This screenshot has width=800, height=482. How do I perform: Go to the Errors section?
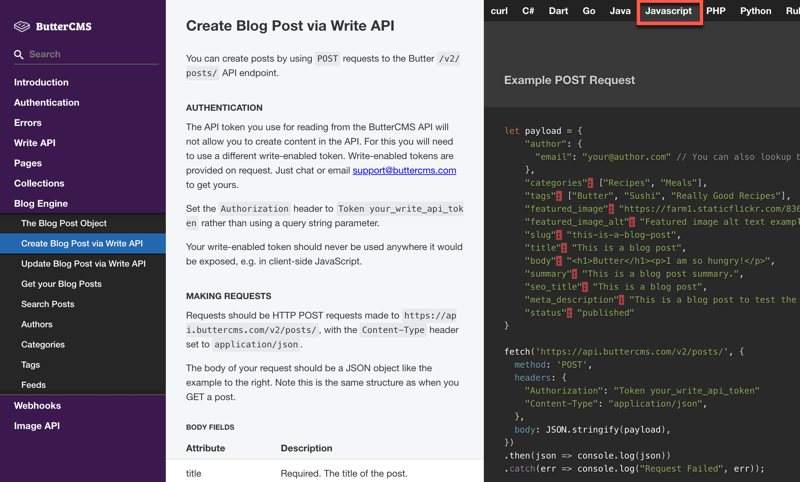click(x=28, y=123)
